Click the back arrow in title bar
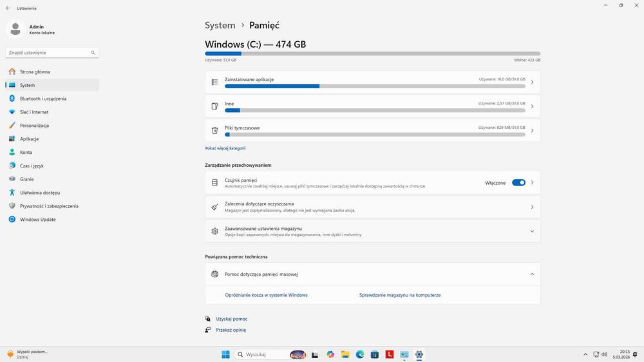Image resolution: width=644 pixels, height=362 pixels. (x=8, y=8)
